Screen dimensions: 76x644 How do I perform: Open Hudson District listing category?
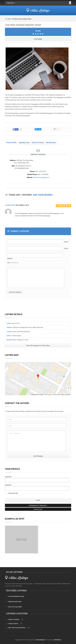tap(13, 623)
